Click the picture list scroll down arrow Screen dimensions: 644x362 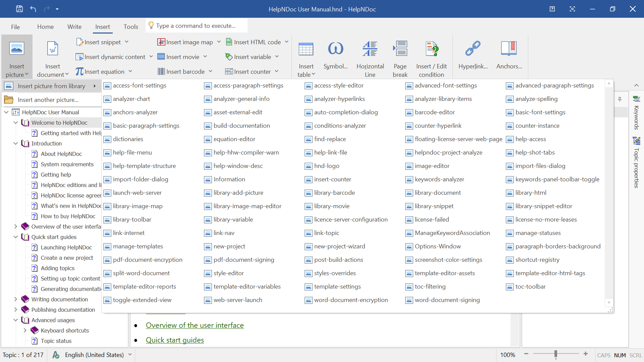tap(609, 303)
